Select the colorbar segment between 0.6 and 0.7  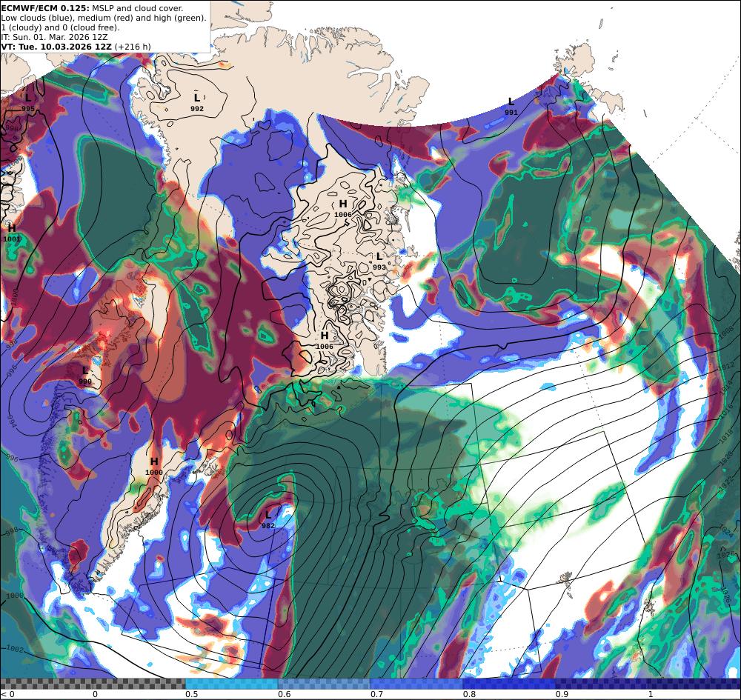pyautogui.click(x=325, y=684)
